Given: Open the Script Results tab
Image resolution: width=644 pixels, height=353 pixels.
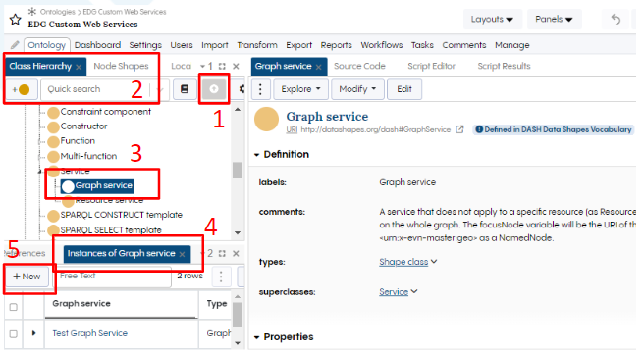Looking at the screenshot, I should [x=504, y=66].
